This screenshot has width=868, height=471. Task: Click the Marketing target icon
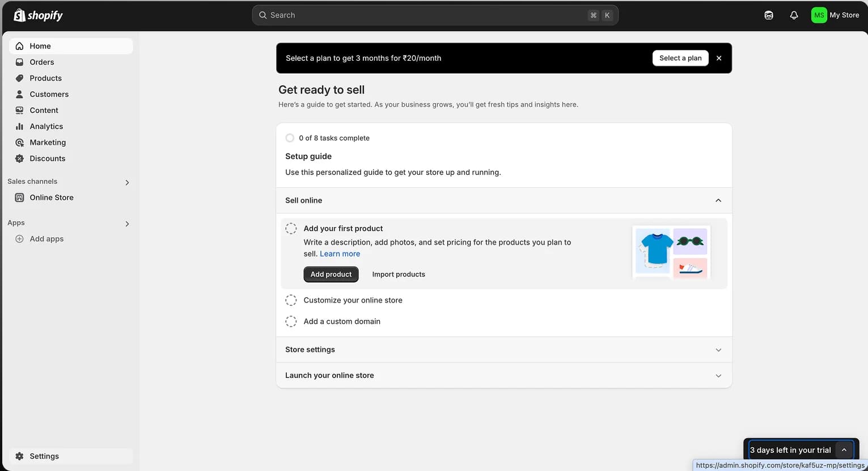tap(19, 142)
